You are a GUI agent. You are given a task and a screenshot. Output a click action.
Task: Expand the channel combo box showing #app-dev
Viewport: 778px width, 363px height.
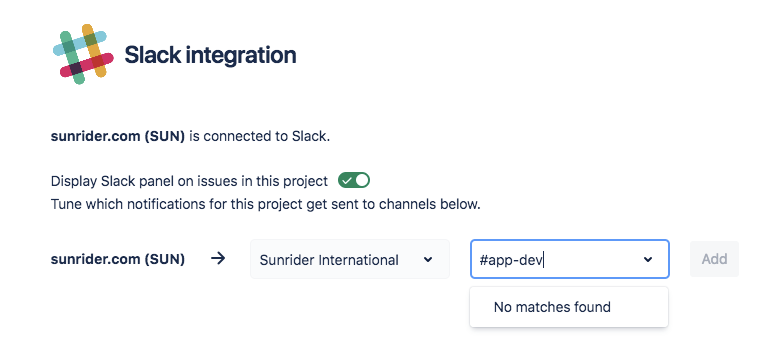tap(570, 259)
